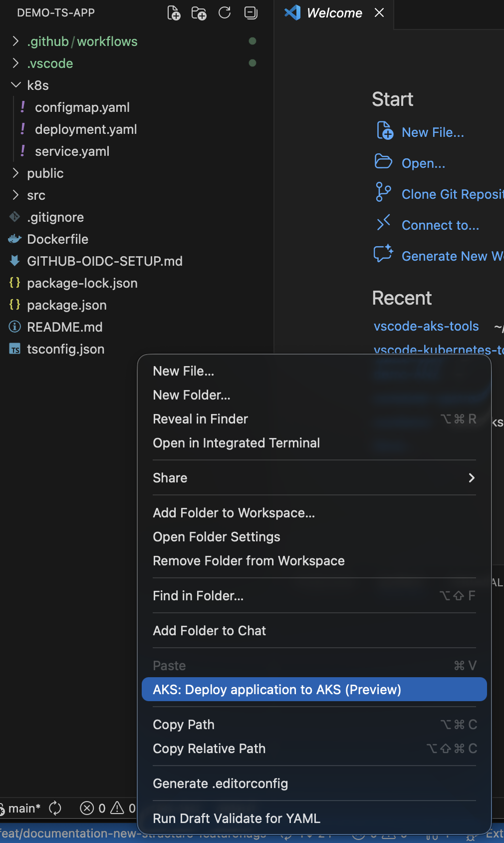Viewport: 504px width, 843px height.
Task: Click the yaml icon of configmap.yaml
Action: (x=22, y=107)
